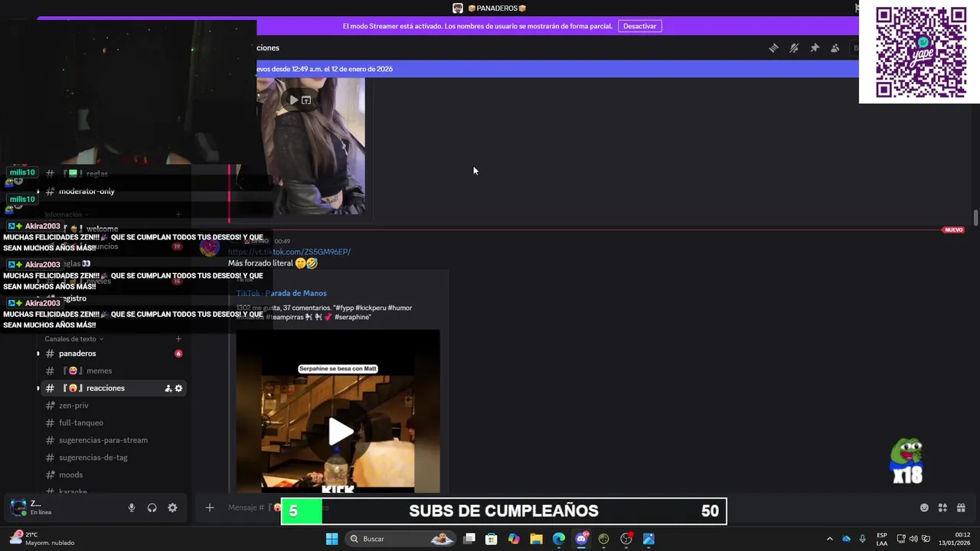Open the volume tray icon

pyautogui.click(x=913, y=539)
